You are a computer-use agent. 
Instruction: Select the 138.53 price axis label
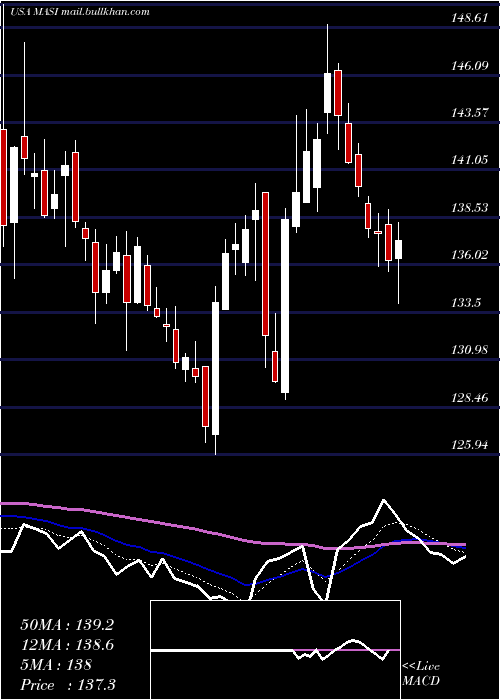coord(470,208)
